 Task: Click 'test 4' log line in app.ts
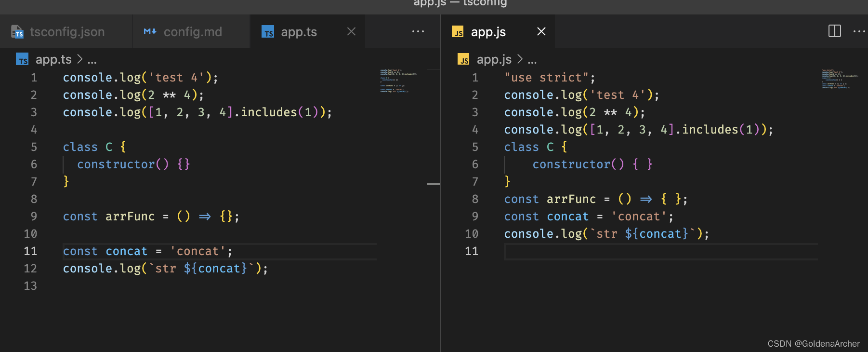[x=141, y=78]
